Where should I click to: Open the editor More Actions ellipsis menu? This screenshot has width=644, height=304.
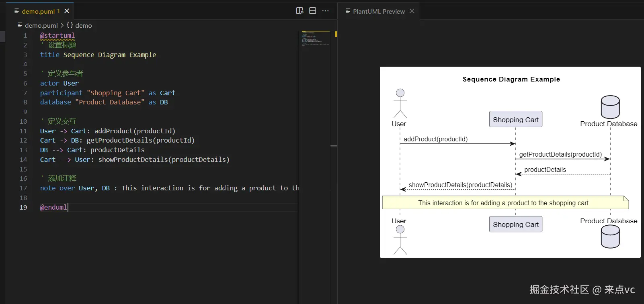325,11
